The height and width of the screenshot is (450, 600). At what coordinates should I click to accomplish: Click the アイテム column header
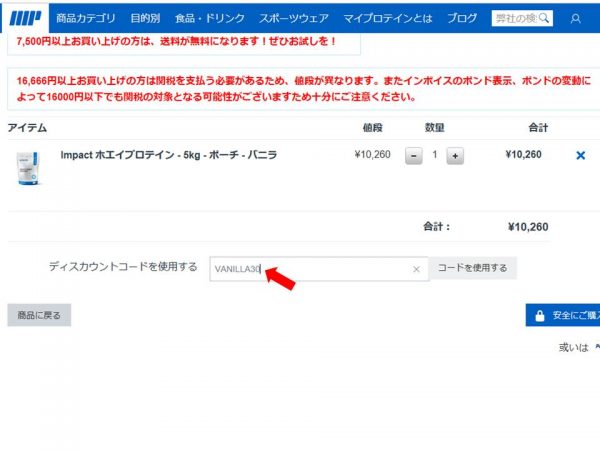tap(27, 127)
